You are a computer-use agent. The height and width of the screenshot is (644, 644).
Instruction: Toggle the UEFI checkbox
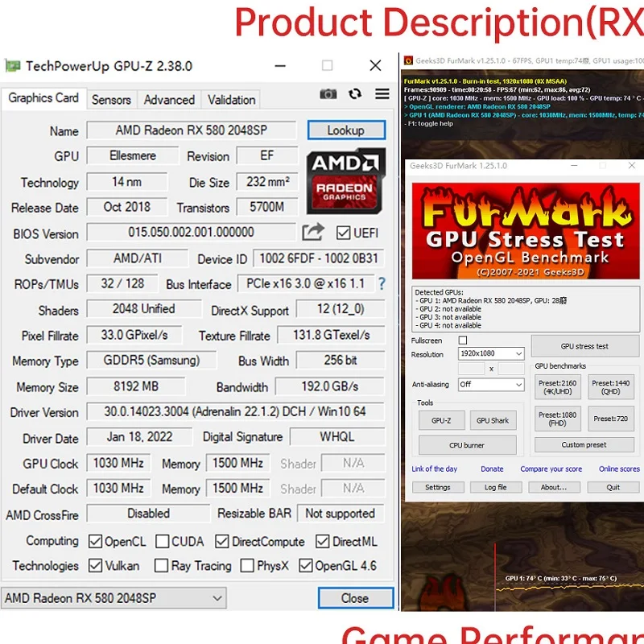click(343, 233)
